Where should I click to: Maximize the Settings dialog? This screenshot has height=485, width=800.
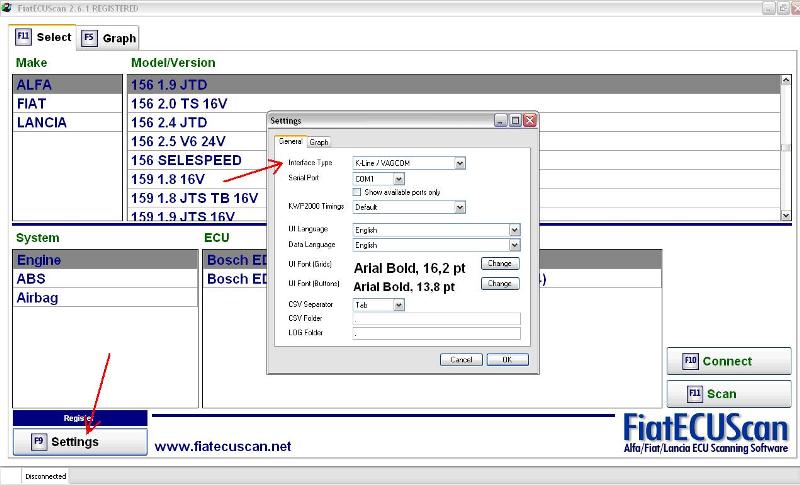coord(515,121)
